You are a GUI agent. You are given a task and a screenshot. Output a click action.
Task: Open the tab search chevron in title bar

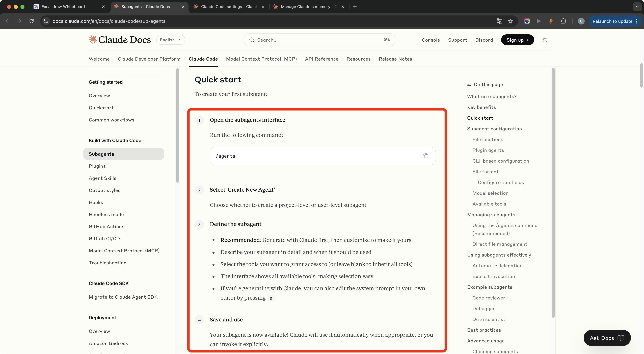(x=637, y=7)
